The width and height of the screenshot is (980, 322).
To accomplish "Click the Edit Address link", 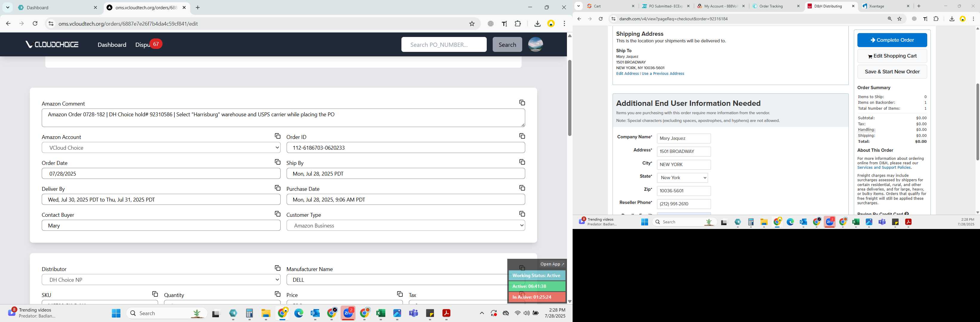I will (x=627, y=74).
